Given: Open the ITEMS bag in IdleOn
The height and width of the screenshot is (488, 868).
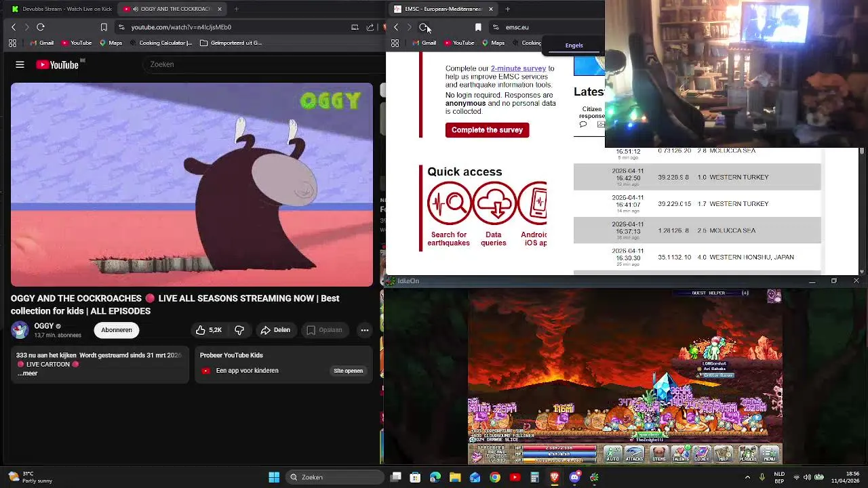Looking at the screenshot, I should (658, 454).
